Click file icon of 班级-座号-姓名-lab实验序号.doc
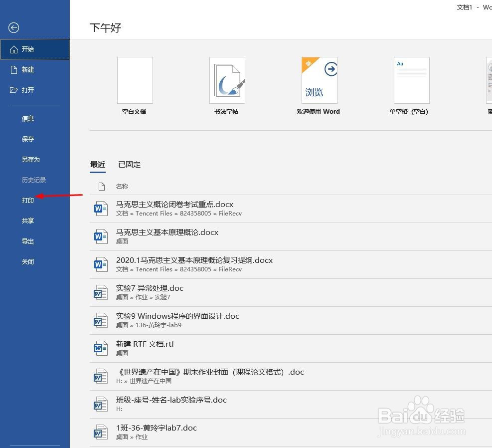 click(x=101, y=404)
